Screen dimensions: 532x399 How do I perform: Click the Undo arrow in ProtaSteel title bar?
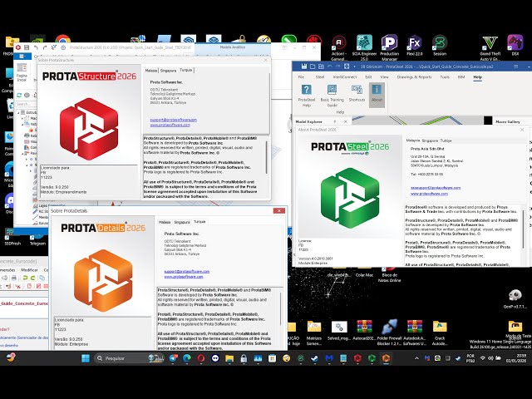[x=329, y=66]
